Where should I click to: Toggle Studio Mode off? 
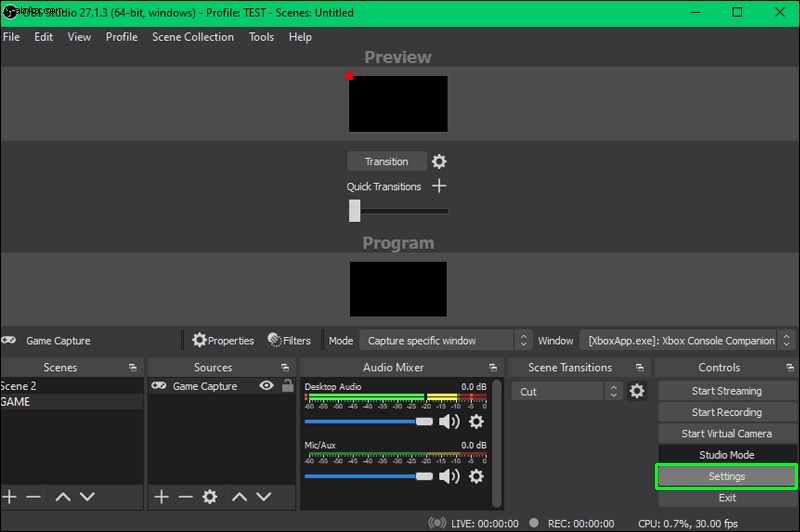pos(727,455)
